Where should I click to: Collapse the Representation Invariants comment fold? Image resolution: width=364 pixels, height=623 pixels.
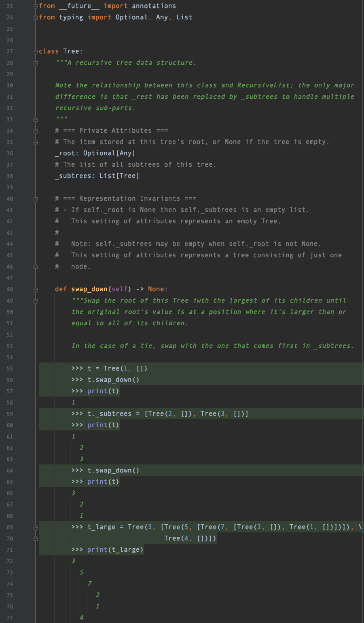(x=36, y=199)
